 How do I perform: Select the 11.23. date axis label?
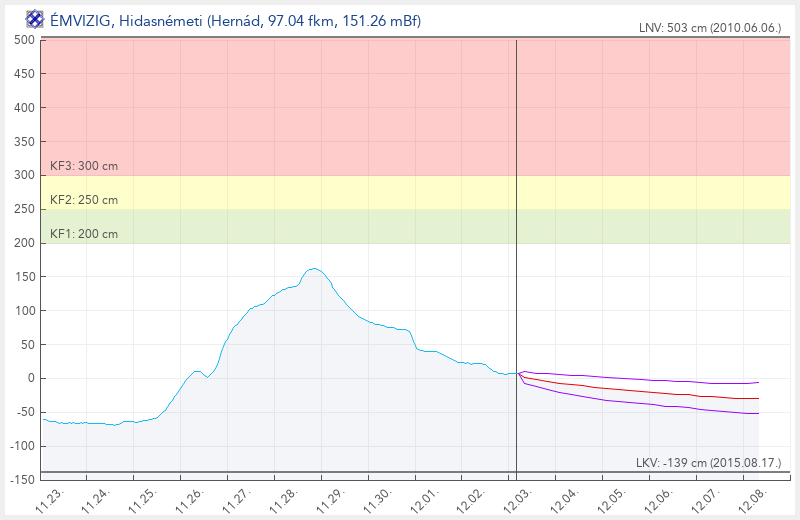click(x=49, y=495)
